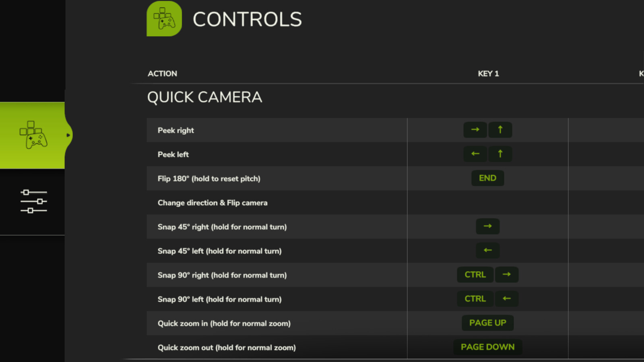644x362 pixels.
Task: Click the END key binding for Flip 180°
Action: coord(487,178)
